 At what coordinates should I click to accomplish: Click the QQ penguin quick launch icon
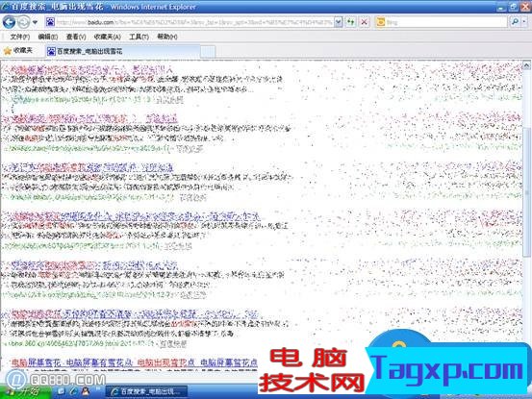tap(86, 391)
